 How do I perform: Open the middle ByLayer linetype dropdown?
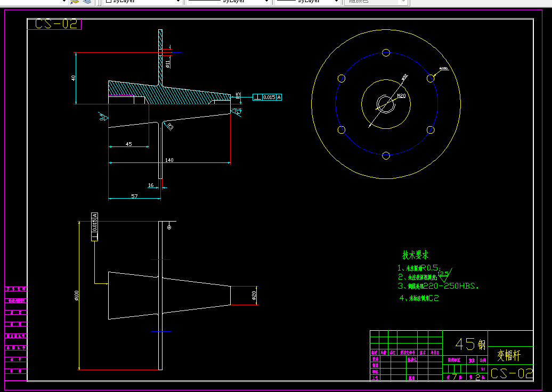point(228,2)
